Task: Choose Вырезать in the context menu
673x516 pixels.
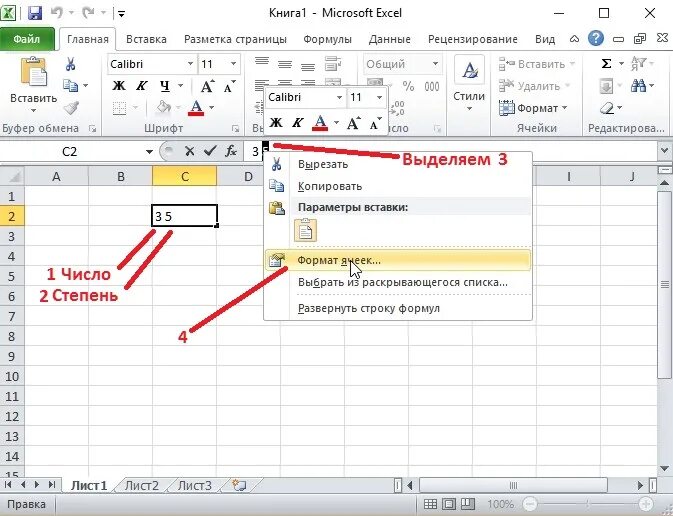Action: (397, 164)
